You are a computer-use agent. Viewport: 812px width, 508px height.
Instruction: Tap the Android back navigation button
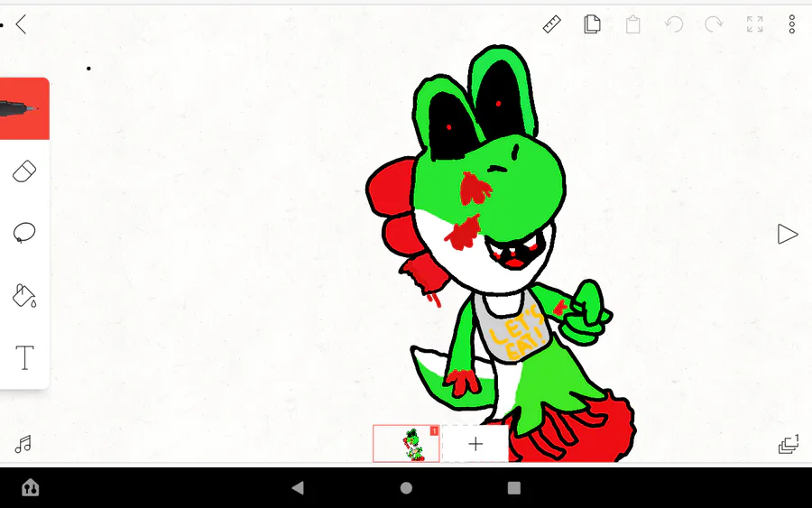(x=298, y=488)
